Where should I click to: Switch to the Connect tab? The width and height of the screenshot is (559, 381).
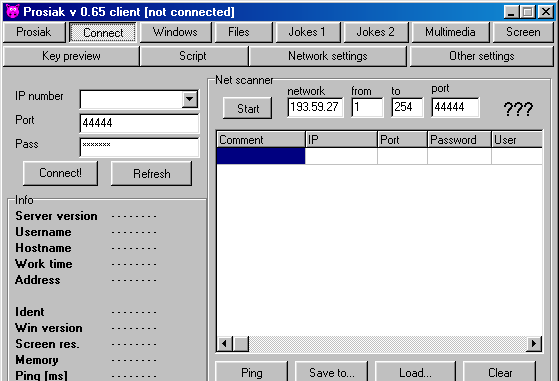tap(103, 32)
